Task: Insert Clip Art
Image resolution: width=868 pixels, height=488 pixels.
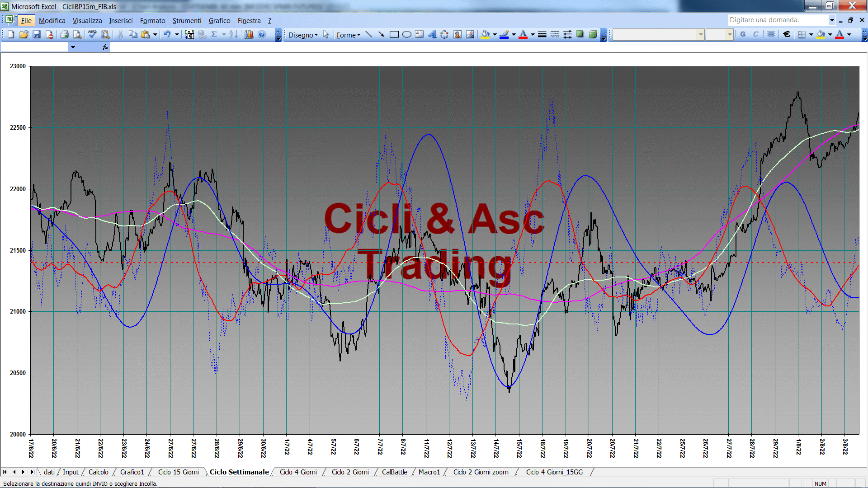Action: click(457, 34)
